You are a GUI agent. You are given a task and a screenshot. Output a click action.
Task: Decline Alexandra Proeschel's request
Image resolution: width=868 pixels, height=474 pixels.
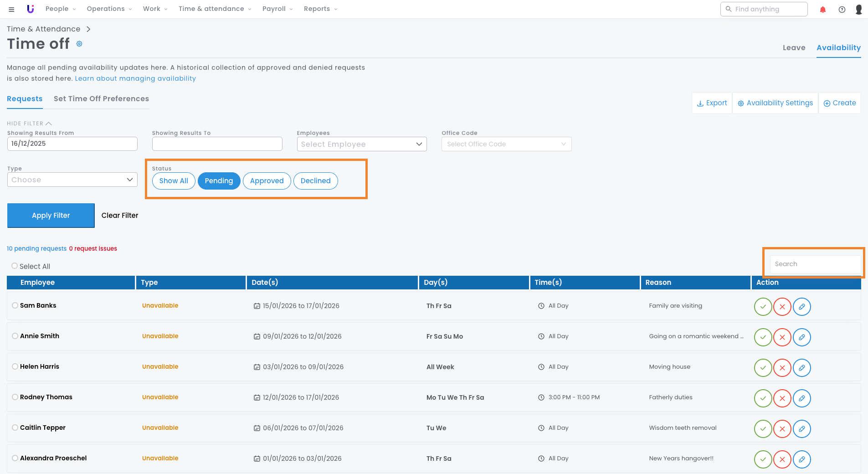pos(782,459)
